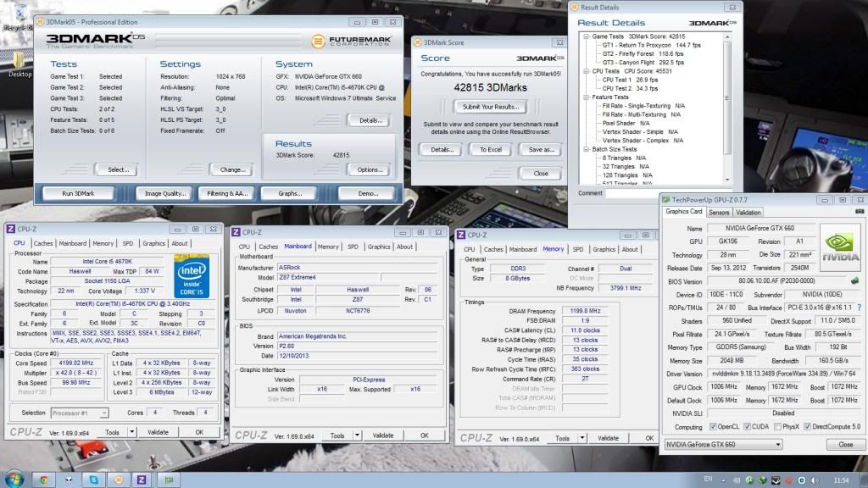868x488 pixels.
Task: Click the Futuremark logo in 3DMark05
Action: (x=352, y=41)
